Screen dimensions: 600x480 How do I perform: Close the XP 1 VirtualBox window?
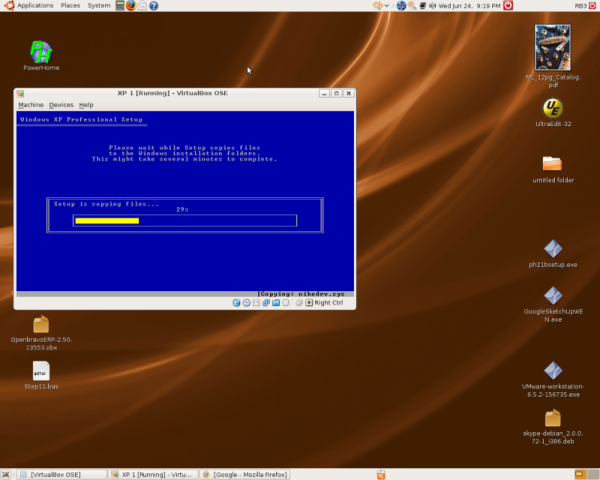click(x=349, y=93)
